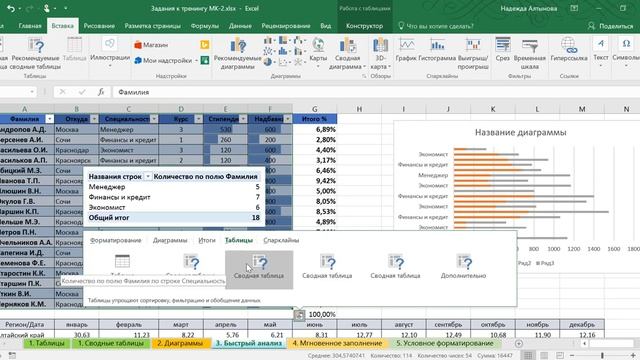This screenshot has width=640, height=360.
Task: Open the Формулы ribbon tab
Action: tap(204, 26)
